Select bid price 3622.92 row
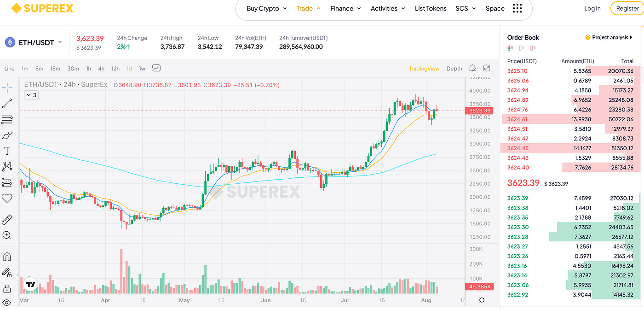Viewport: 644px width, 310px height. click(x=570, y=295)
